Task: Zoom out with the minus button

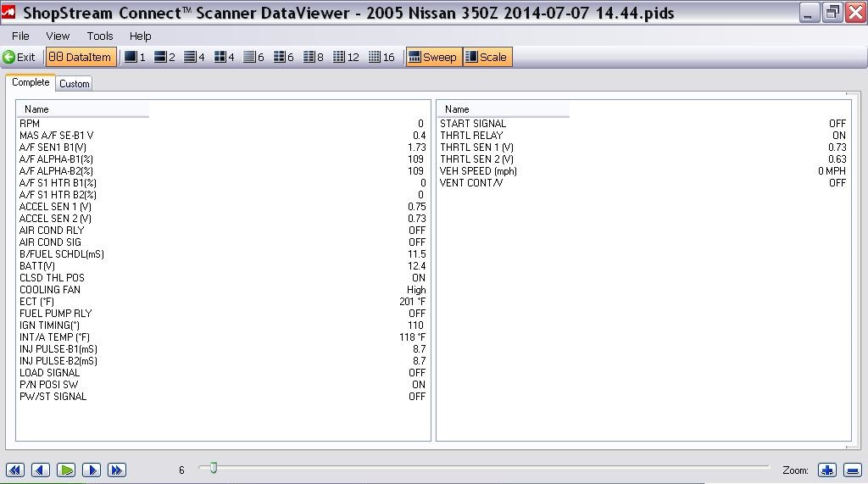Action: (x=853, y=470)
